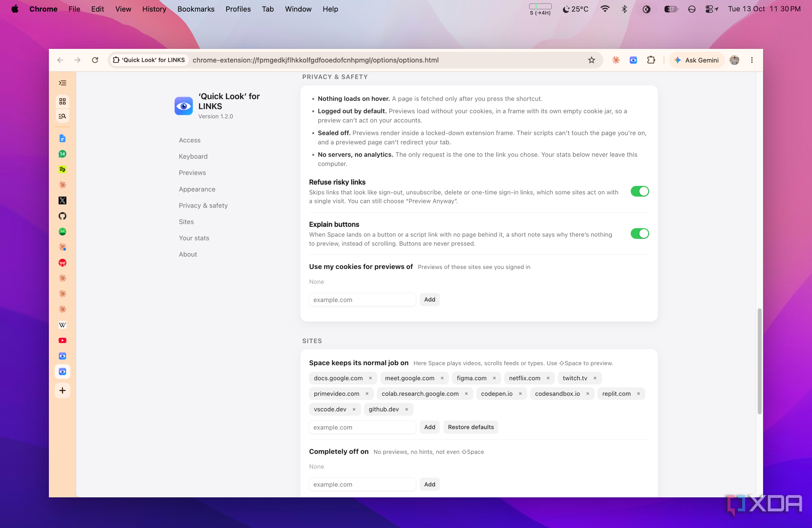Screen dimensions: 812x528
Task: Open Chrome three-dot menu
Action: [752, 60]
